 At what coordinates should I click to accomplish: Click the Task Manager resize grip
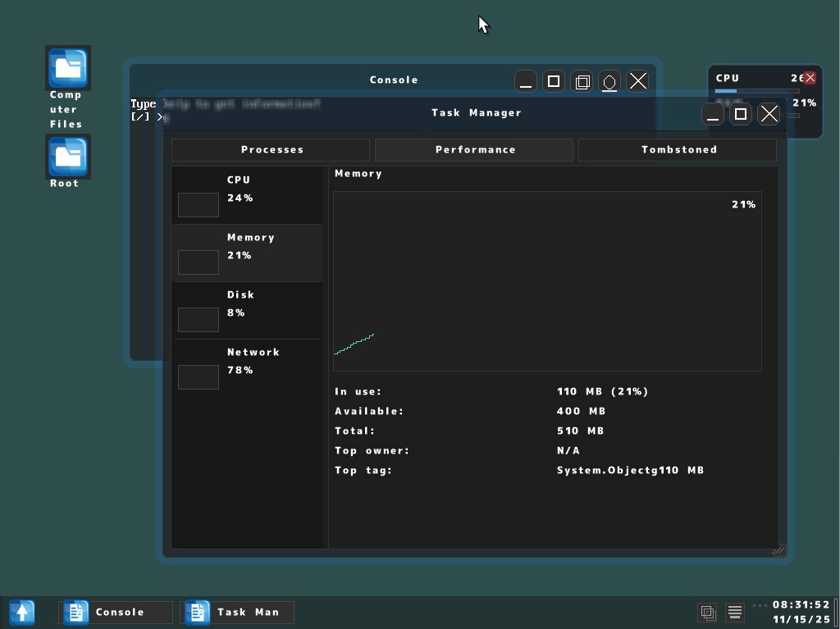point(778,549)
